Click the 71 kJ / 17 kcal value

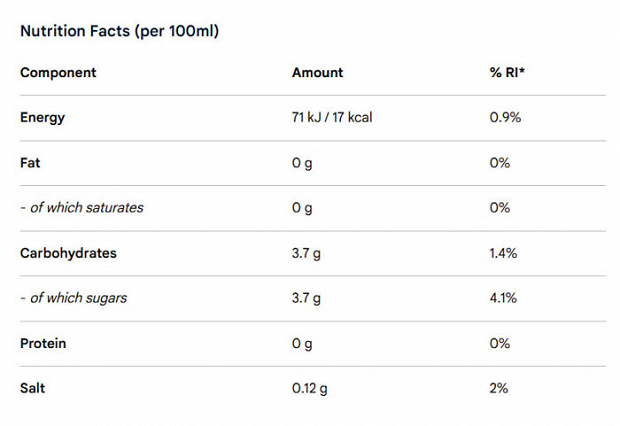332,117
